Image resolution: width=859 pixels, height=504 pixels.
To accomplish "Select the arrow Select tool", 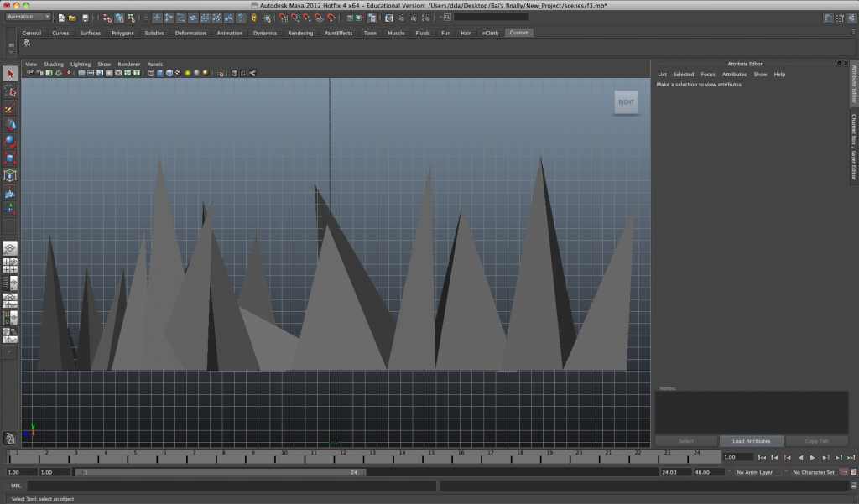I will [x=10, y=74].
